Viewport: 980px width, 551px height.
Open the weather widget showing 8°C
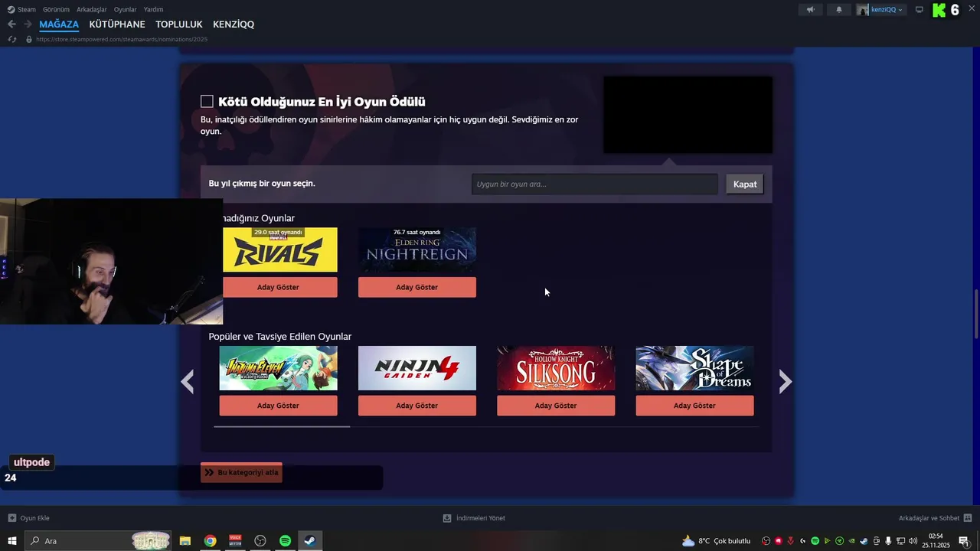pyautogui.click(x=716, y=541)
